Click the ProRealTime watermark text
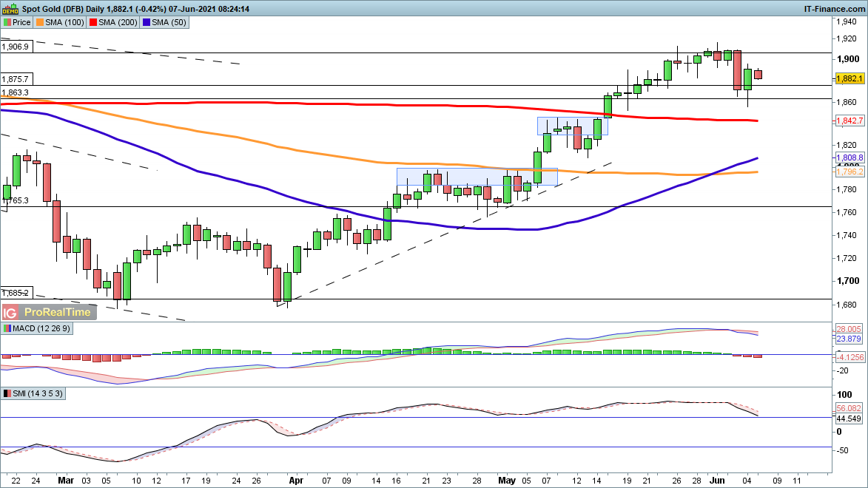The height and width of the screenshot is (488, 868). click(x=58, y=313)
